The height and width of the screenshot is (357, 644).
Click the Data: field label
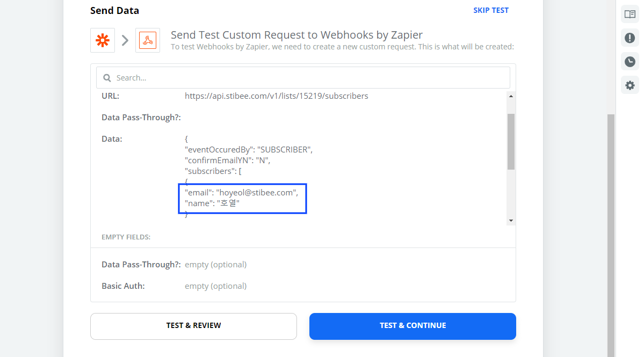coord(112,139)
